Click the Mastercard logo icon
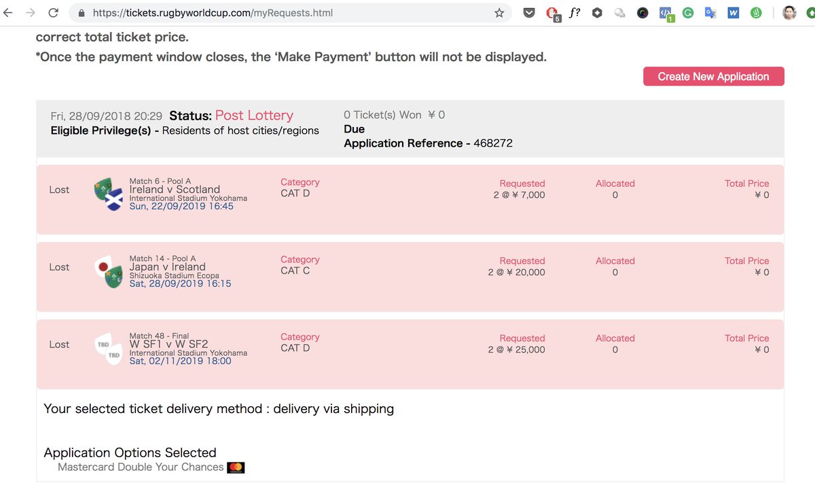Screen dimensions: 815x504 pyautogui.click(x=236, y=467)
